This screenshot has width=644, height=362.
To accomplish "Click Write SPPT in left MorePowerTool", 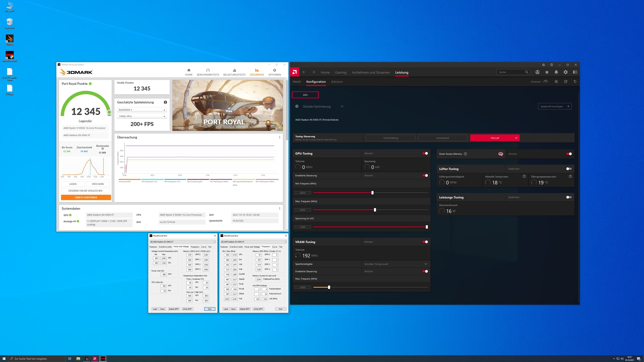I will (187, 309).
